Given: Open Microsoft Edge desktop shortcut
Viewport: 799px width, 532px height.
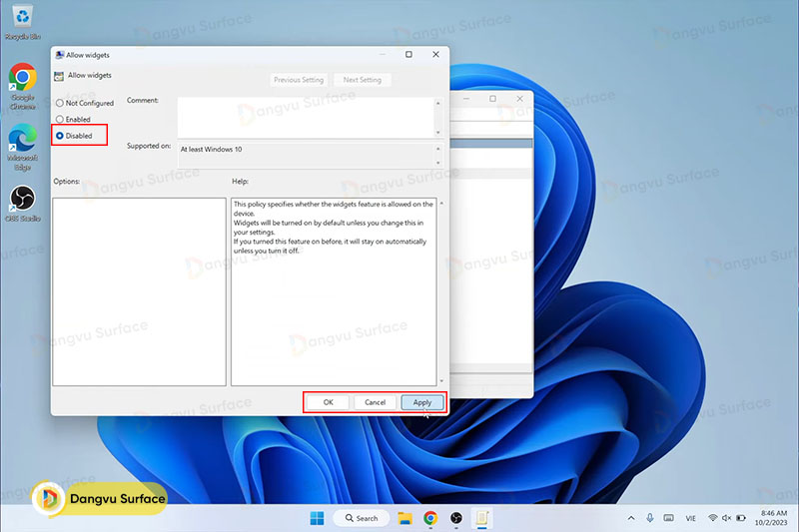Looking at the screenshot, I should point(22,147).
